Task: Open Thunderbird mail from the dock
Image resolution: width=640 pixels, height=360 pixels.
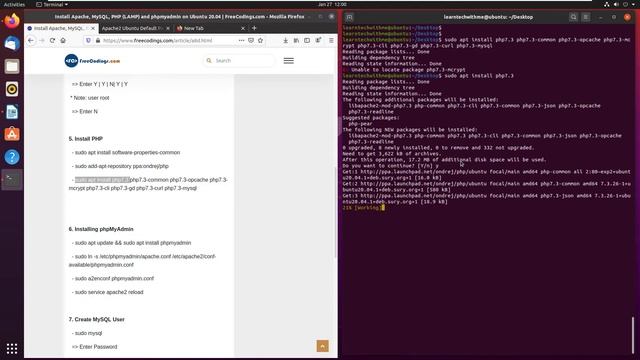Action: pos(12,43)
